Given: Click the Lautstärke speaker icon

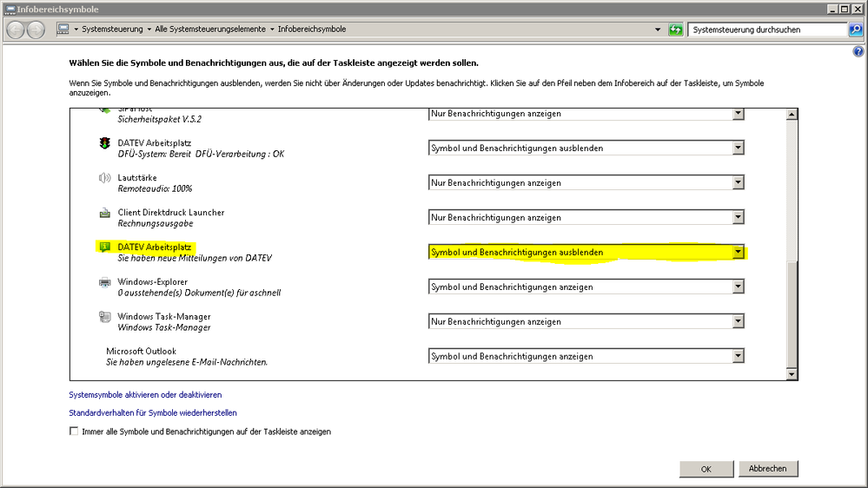Looking at the screenshot, I should 104,178.
